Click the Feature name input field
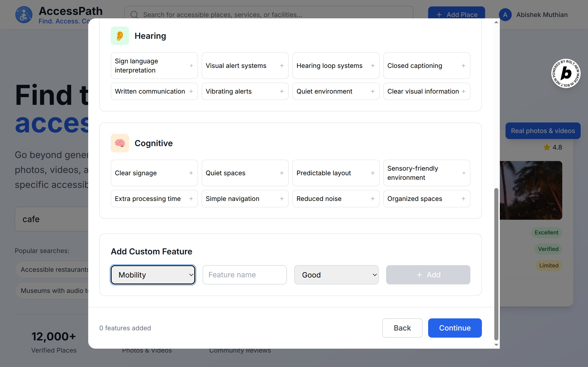The height and width of the screenshot is (367, 588). (x=244, y=275)
